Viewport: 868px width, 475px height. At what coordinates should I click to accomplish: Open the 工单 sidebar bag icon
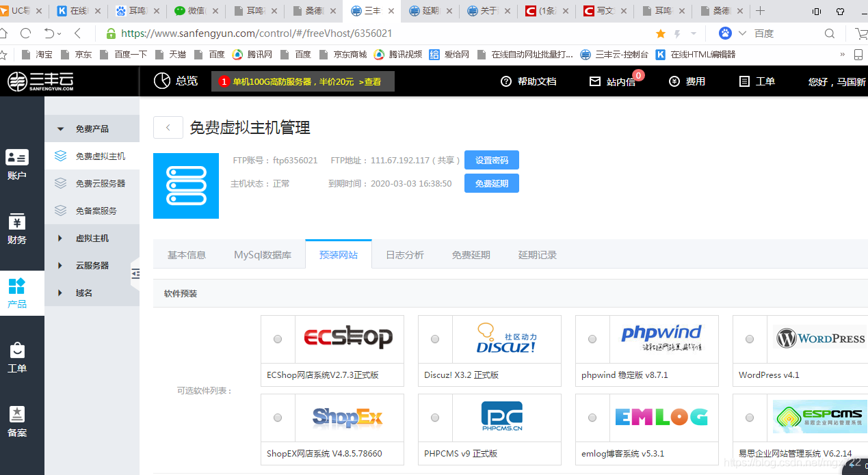coord(17,350)
